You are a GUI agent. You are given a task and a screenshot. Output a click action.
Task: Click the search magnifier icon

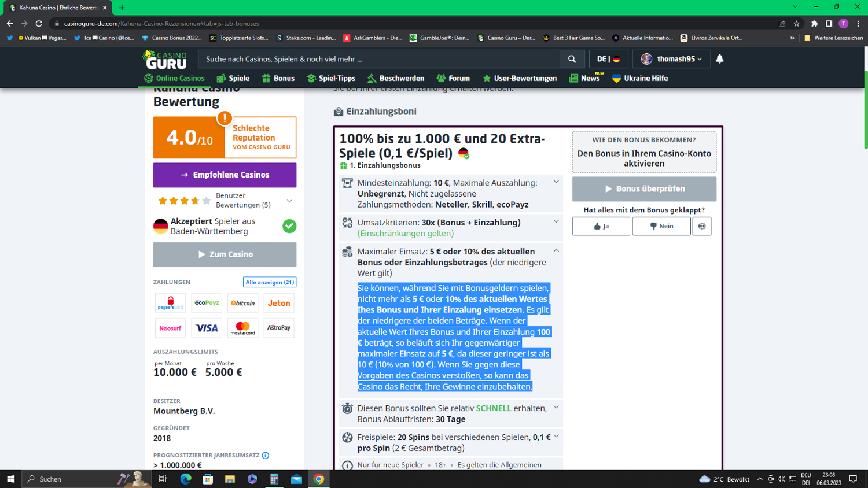572,59
